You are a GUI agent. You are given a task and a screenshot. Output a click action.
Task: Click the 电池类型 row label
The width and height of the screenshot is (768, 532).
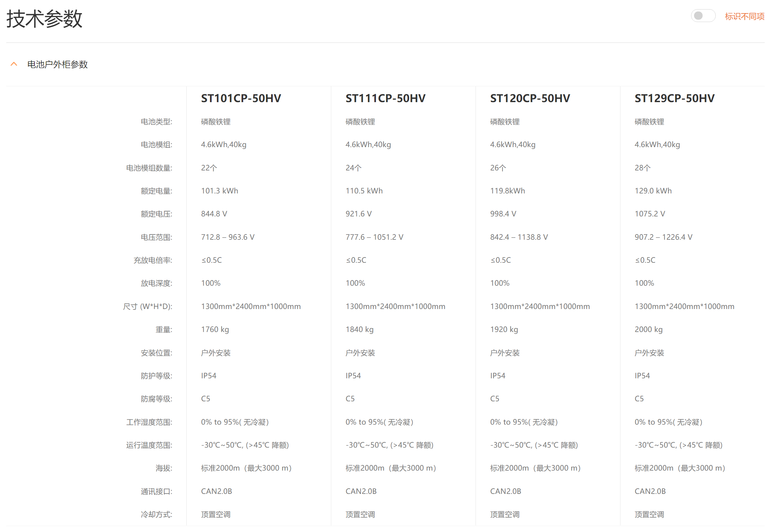[156, 122]
